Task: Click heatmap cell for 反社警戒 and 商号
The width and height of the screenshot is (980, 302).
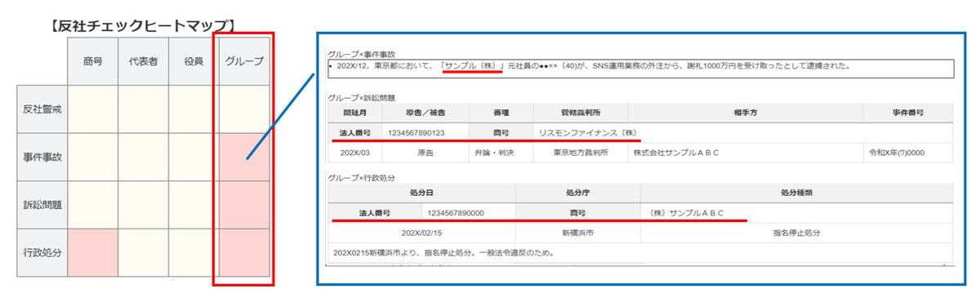Action: pos(92,109)
